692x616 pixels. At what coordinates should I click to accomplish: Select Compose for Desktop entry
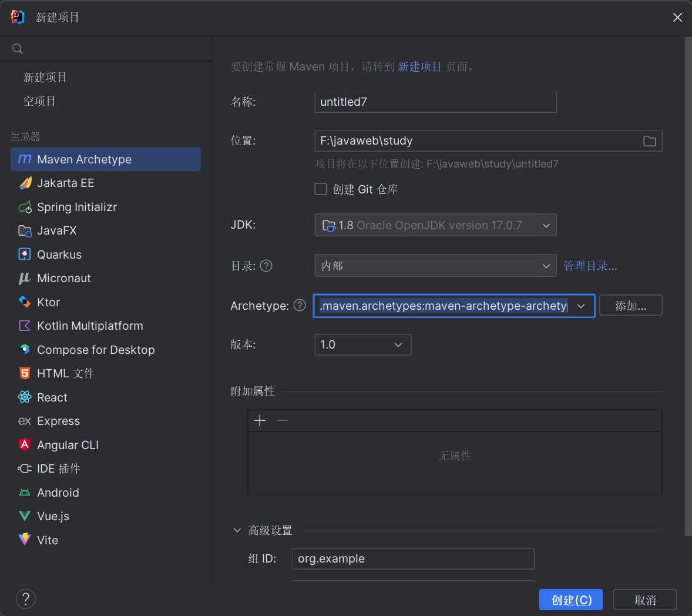pos(106,350)
